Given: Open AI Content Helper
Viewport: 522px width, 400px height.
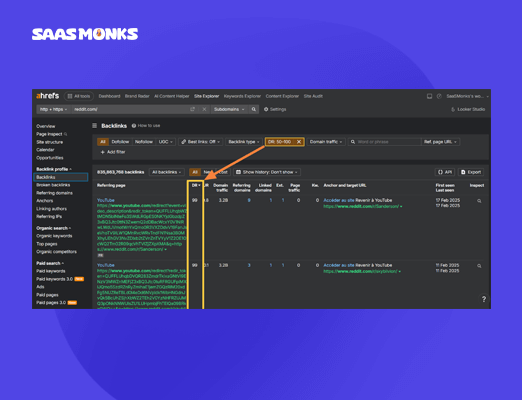Looking at the screenshot, I should click(x=172, y=96).
